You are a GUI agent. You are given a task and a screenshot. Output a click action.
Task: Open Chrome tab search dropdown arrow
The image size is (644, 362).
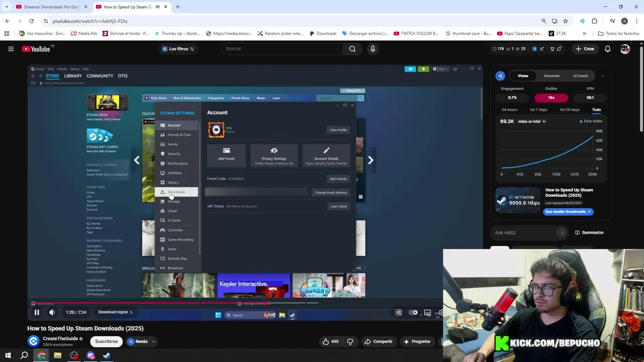(7, 7)
